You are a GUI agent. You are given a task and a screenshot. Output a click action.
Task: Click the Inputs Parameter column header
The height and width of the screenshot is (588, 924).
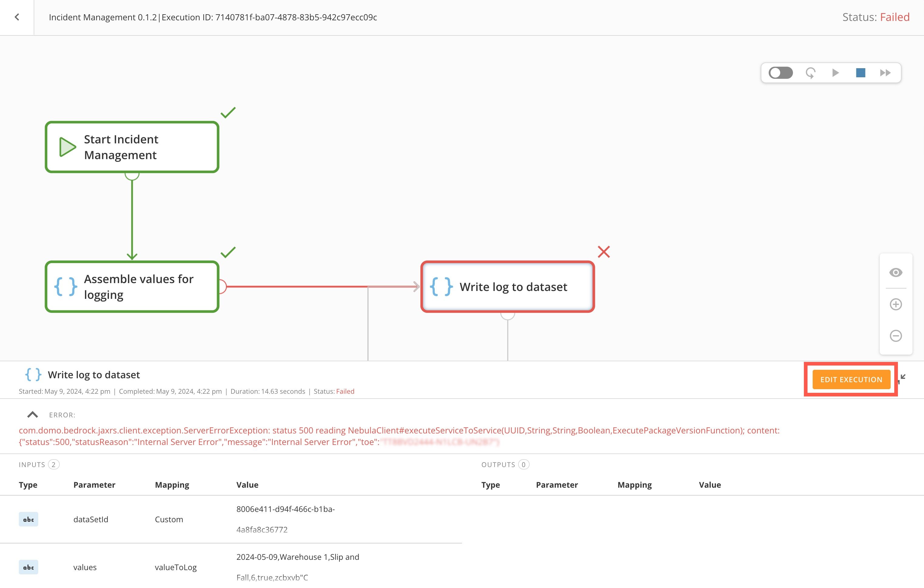coord(94,485)
